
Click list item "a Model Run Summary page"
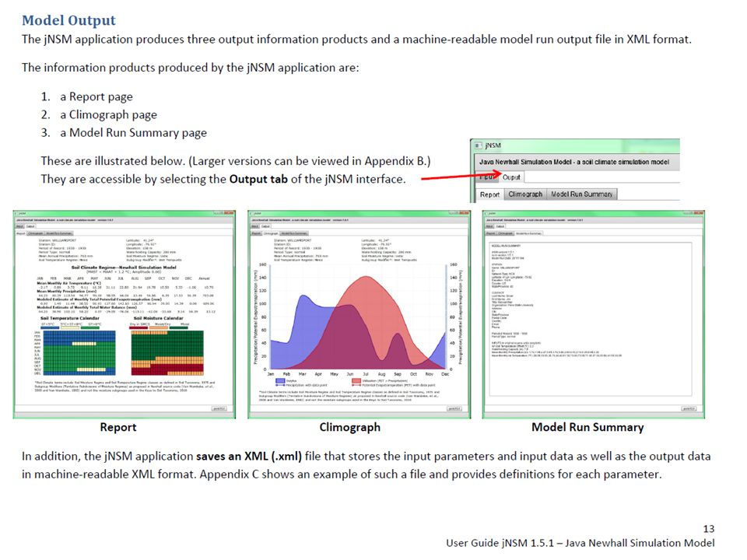pyautogui.click(x=133, y=132)
